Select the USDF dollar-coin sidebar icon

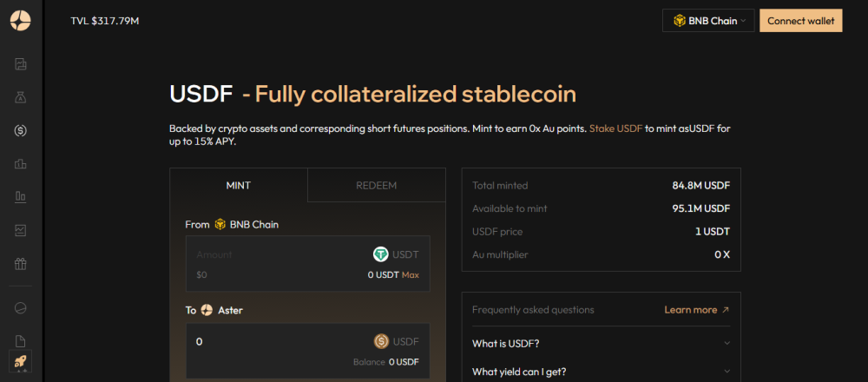[x=21, y=130]
